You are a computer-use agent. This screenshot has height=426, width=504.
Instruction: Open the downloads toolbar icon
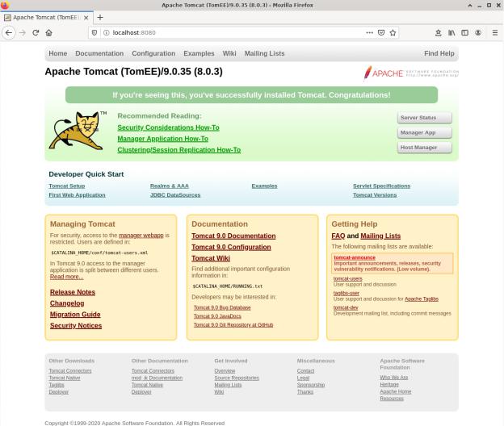click(x=438, y=33)
